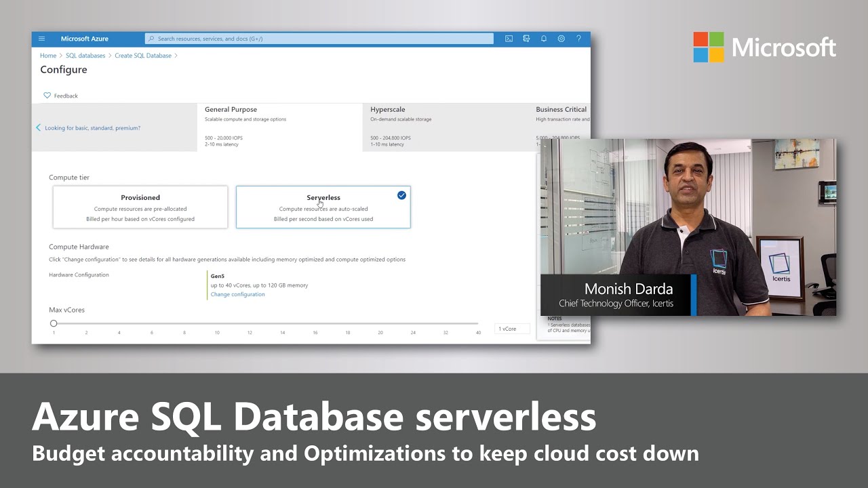Viewport: 868px width, 488px height.
Task: Click the Gen5 hardware label
Action: pos(218,276)
